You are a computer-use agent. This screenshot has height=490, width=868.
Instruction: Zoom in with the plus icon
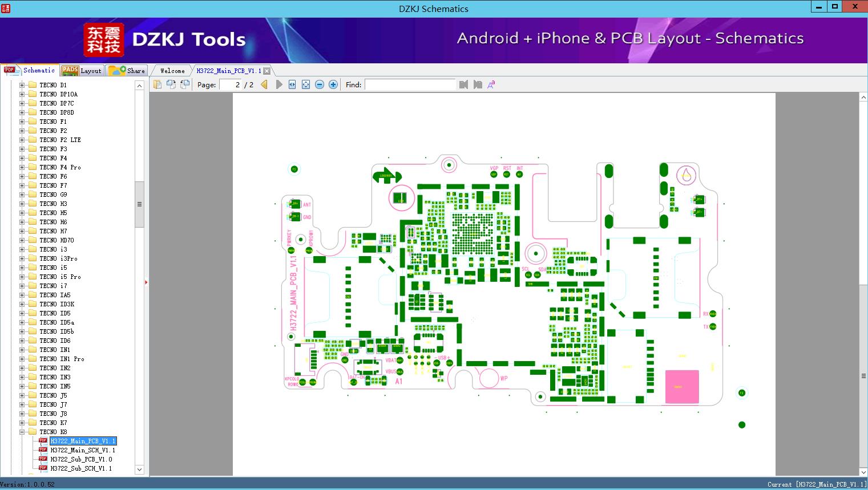(x=333, y=84)
